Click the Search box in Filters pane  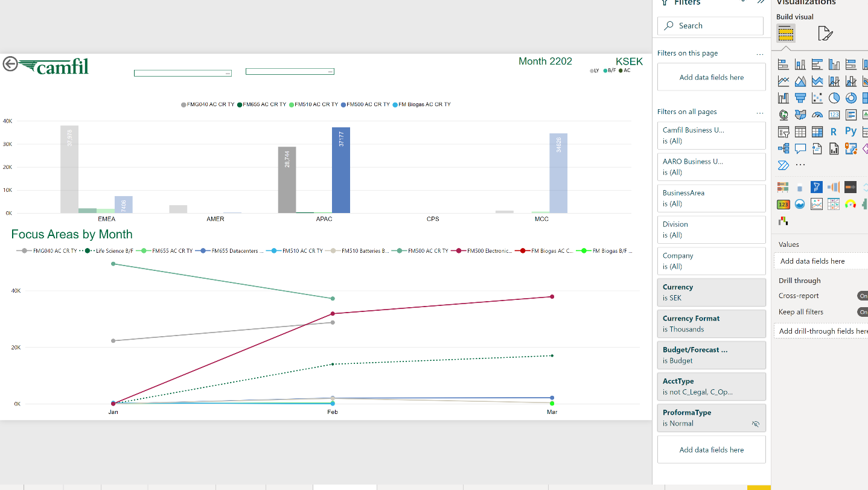710,26
